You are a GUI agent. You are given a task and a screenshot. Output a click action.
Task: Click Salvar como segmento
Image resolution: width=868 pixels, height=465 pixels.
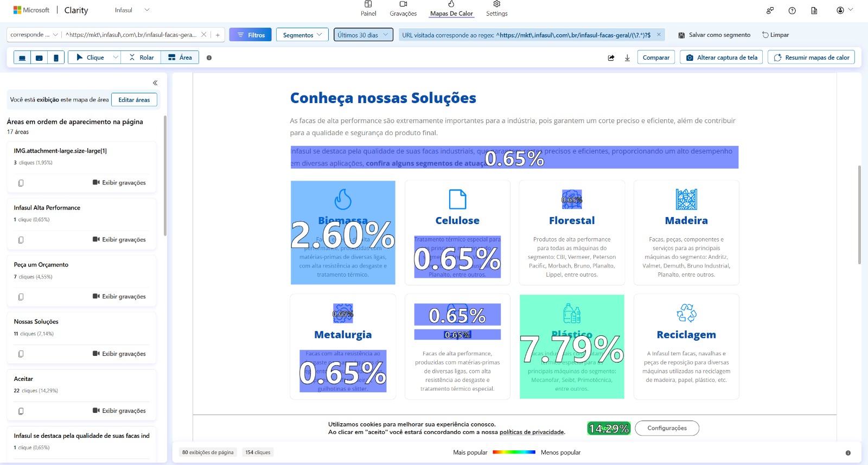[x=714, y=35]
